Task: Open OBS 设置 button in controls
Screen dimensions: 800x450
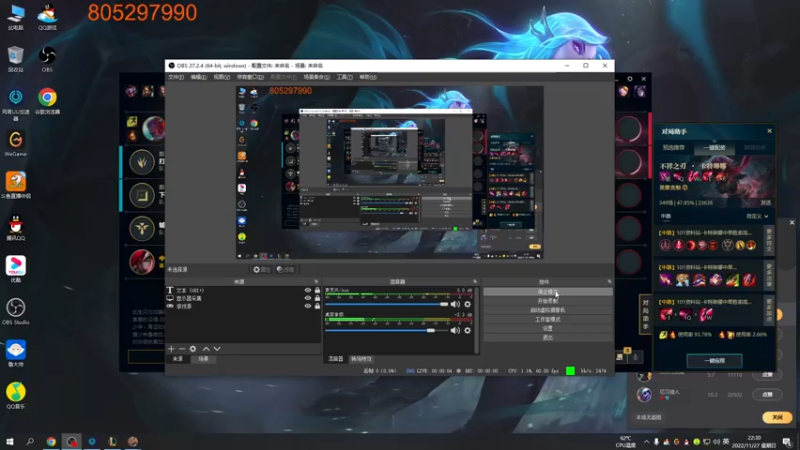Action: point(548,329)
